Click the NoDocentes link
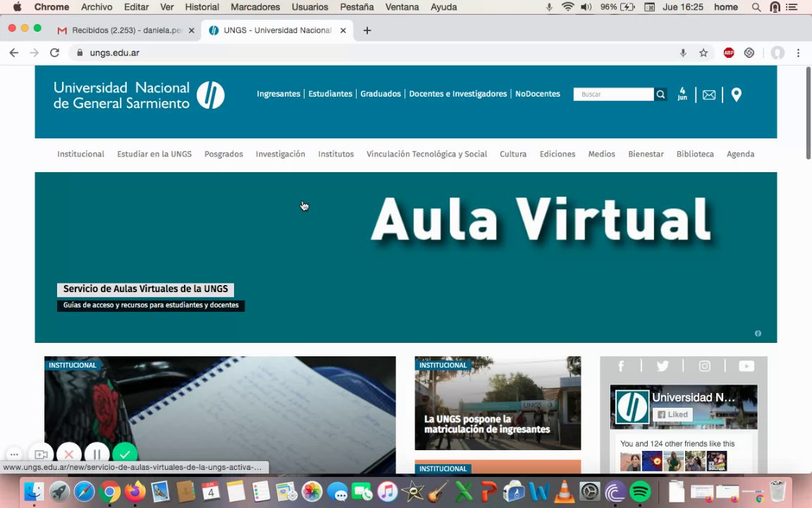This screenshot has width=812, height=508. [x=538, y=94]
